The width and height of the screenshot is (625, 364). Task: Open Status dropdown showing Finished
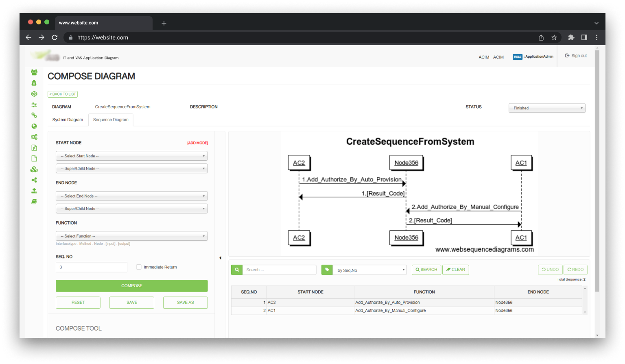(x=547, y=108)
